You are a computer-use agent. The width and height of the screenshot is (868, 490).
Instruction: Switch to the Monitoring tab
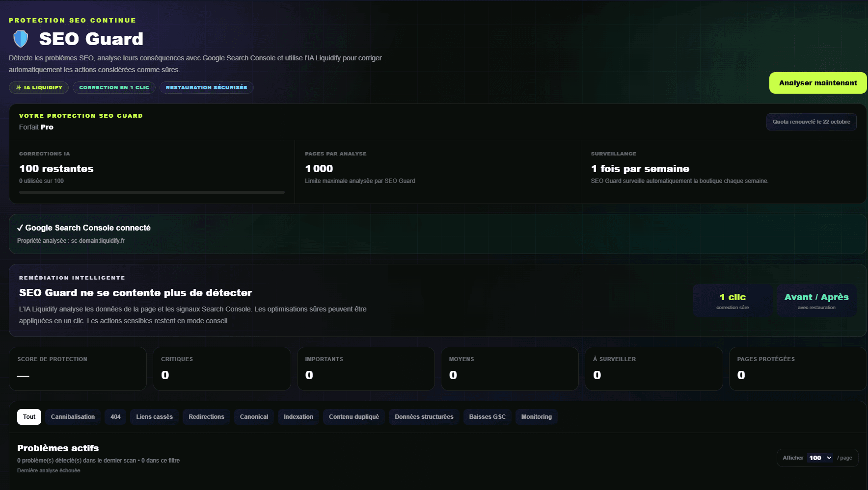pos(536,417)
